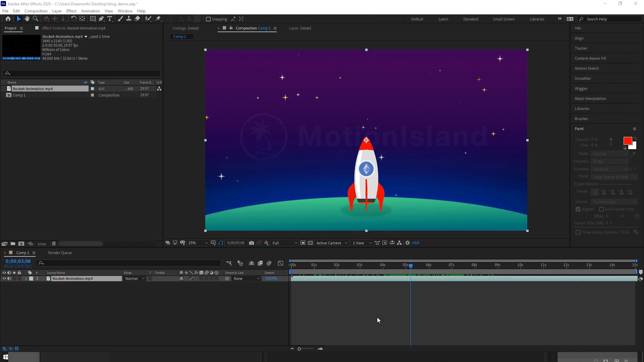The height and width of the screenshot is (362, 644).
Task: Open the Full resolution dropdown
Action: (284, 243)
